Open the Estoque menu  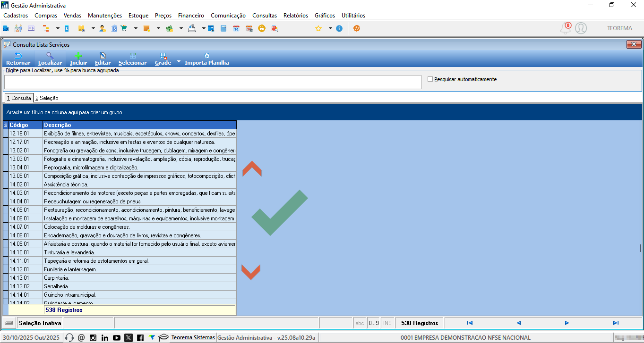(x=138, y=16)
